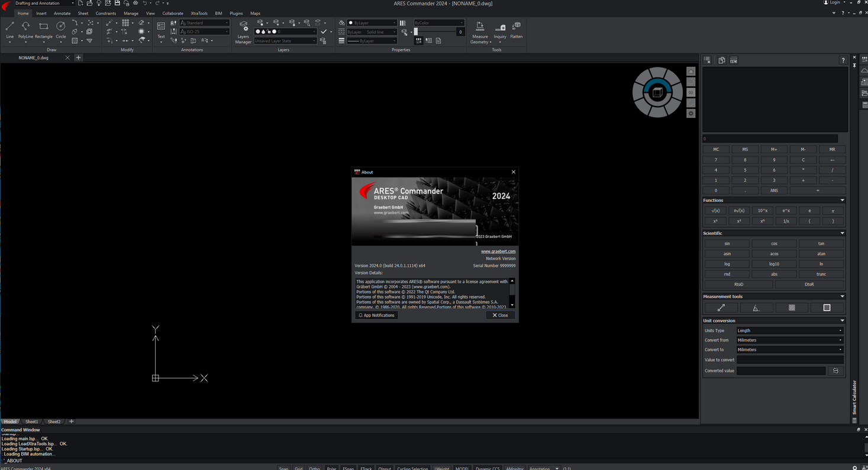Toggle QInput in the status bar
This screenshot has height=470, width=868.
(385, 468)
